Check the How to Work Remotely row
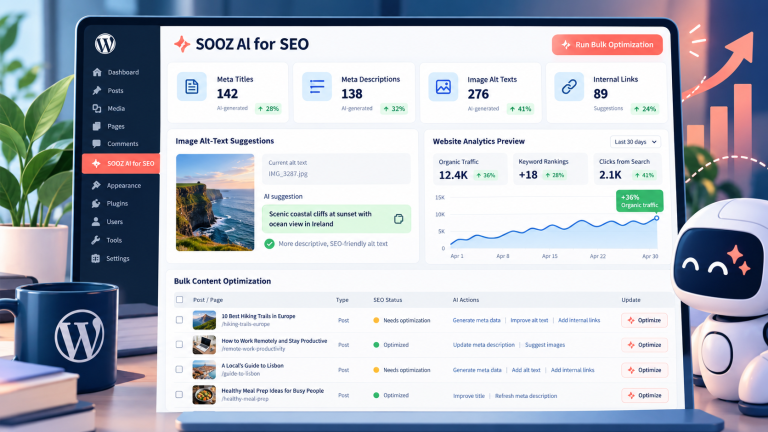Image resolution: width=768 pixels, height=432 pixels. click(180, 344)
